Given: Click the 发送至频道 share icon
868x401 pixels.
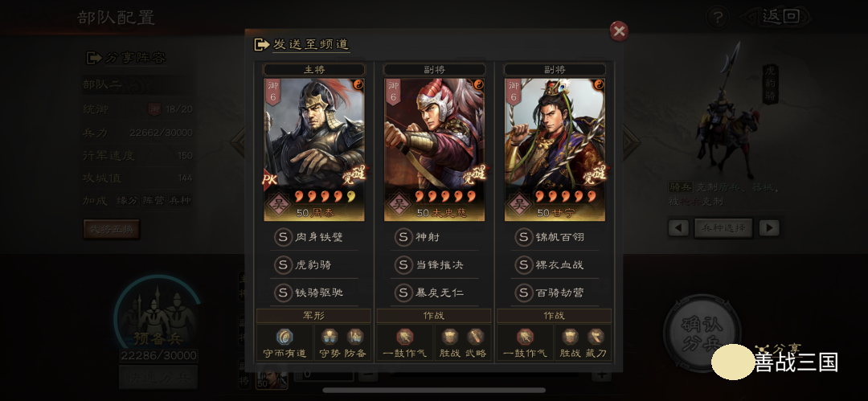Looking at the screenshot, I should click(261, 44).
